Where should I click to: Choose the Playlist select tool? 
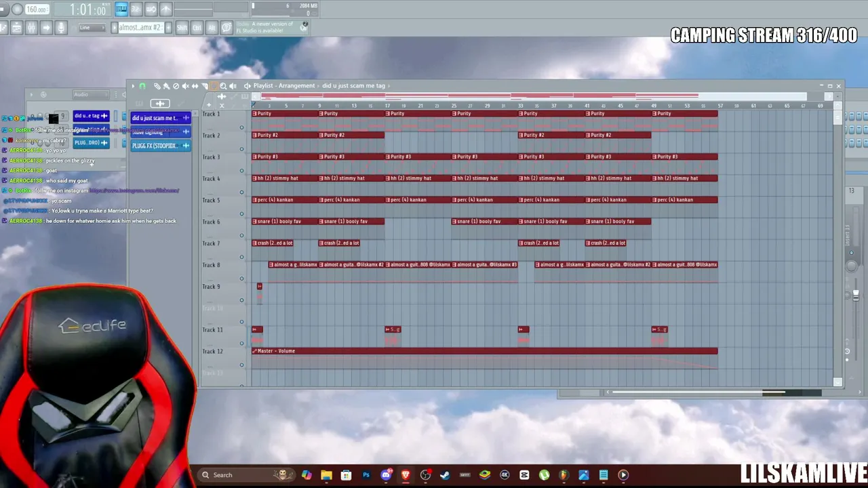coord(214,86)
